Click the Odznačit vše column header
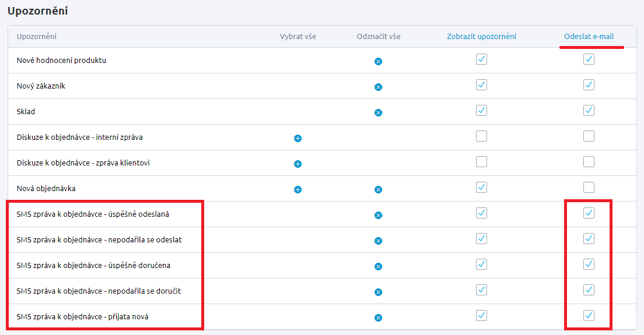 [378, 37]
